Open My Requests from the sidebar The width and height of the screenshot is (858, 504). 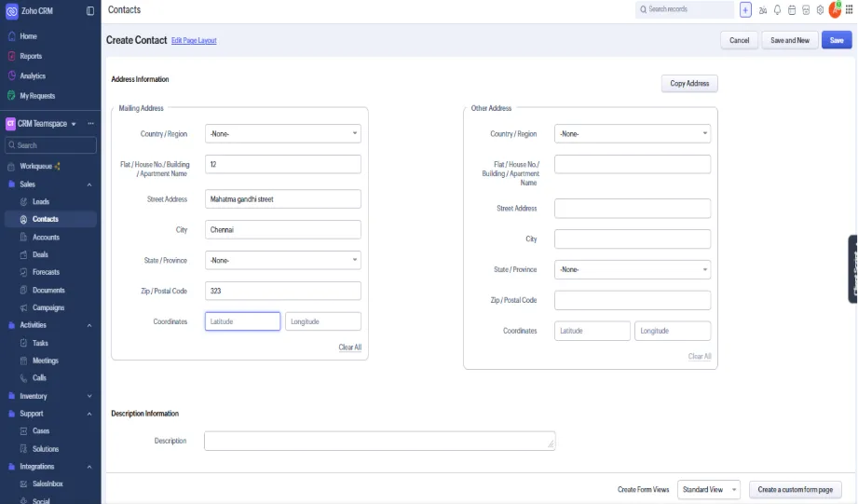pos(37,96)
